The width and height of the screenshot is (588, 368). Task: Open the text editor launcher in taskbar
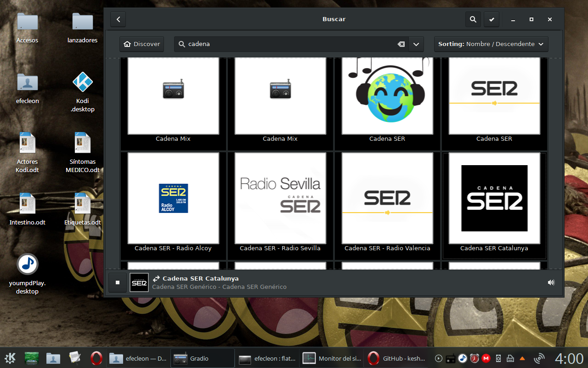coord(75,358)
